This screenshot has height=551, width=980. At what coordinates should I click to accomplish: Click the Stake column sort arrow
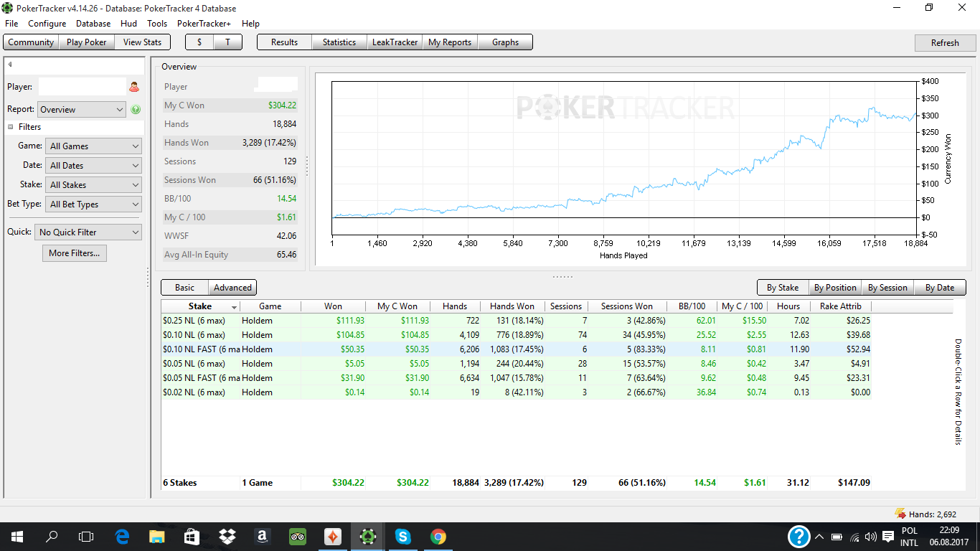point(234,307)
